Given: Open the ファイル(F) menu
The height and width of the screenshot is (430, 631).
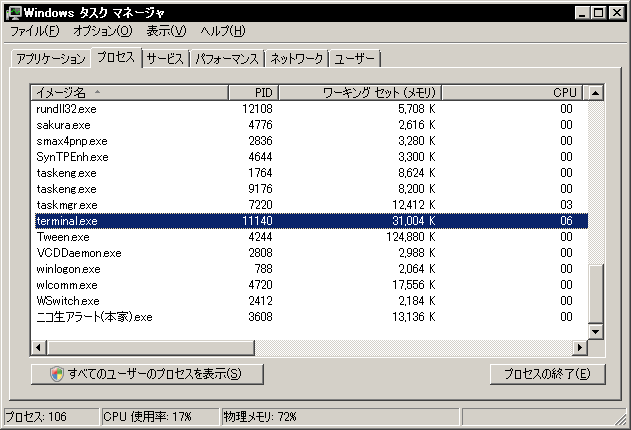Looking at the screenshot, I should (x=35, y=31).
